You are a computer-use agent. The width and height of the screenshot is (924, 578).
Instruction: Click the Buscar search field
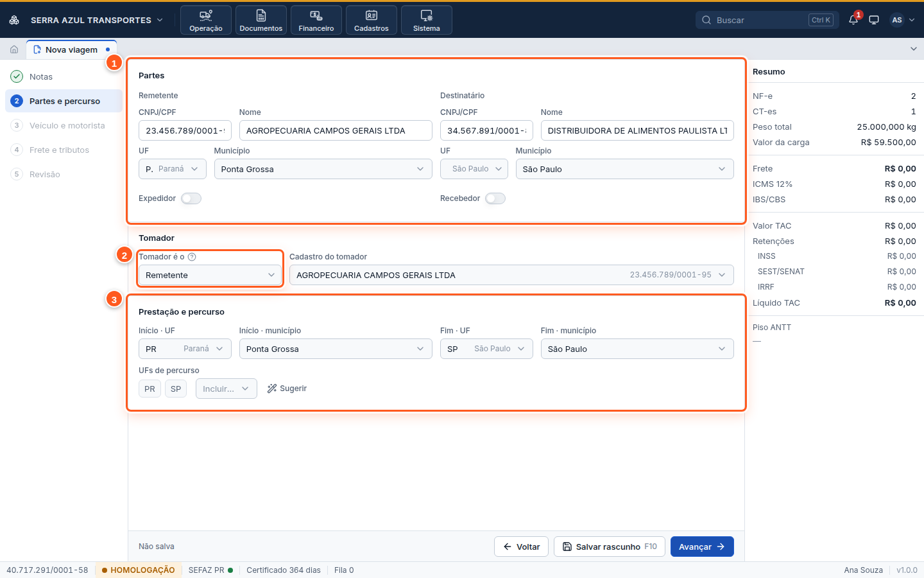(x=767, y=20)
